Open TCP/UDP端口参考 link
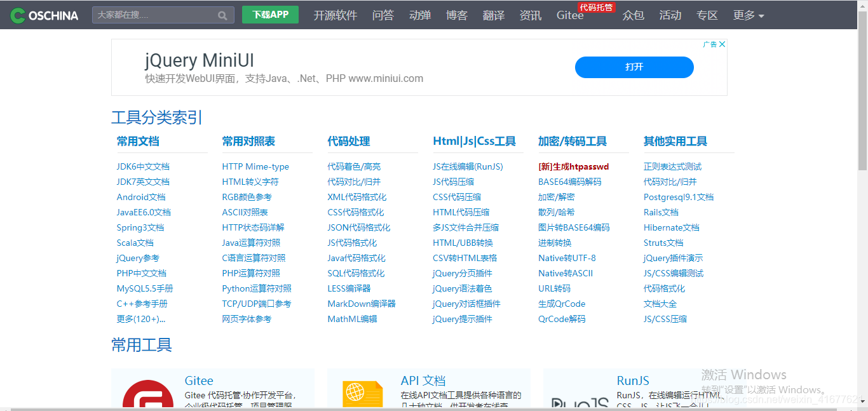Screen dimensions: 868x411 (257, 304)
